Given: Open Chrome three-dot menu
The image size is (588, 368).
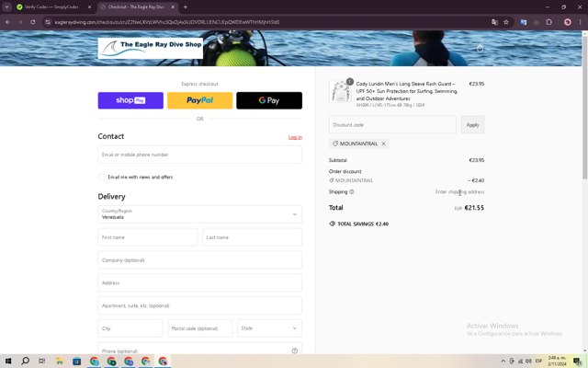Looking at the screenshot, I should [x=580, y=22].
